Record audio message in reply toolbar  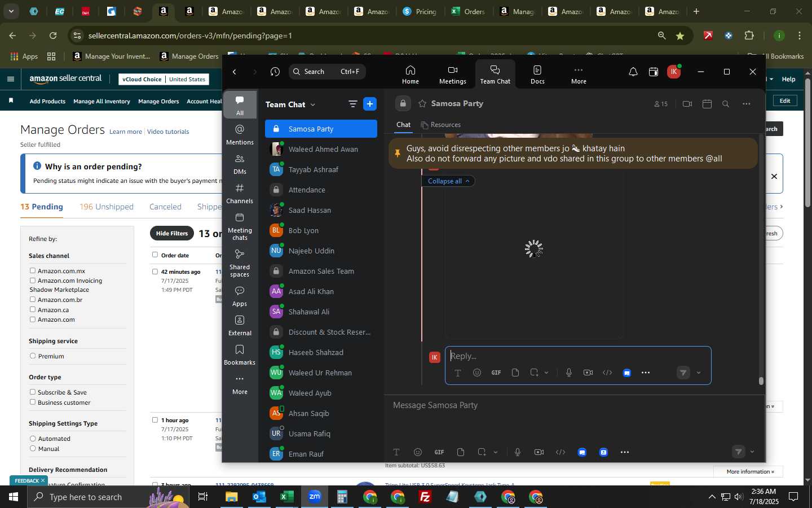coord(569,373)
